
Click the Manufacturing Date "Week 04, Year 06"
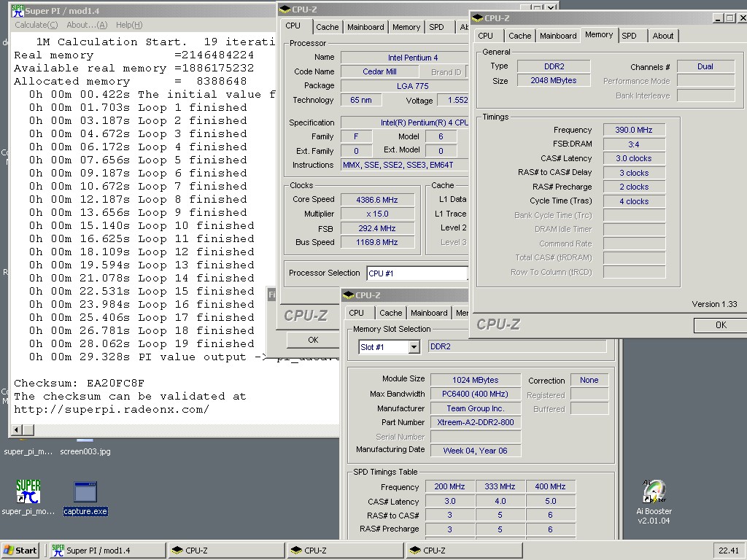[476, 451]
